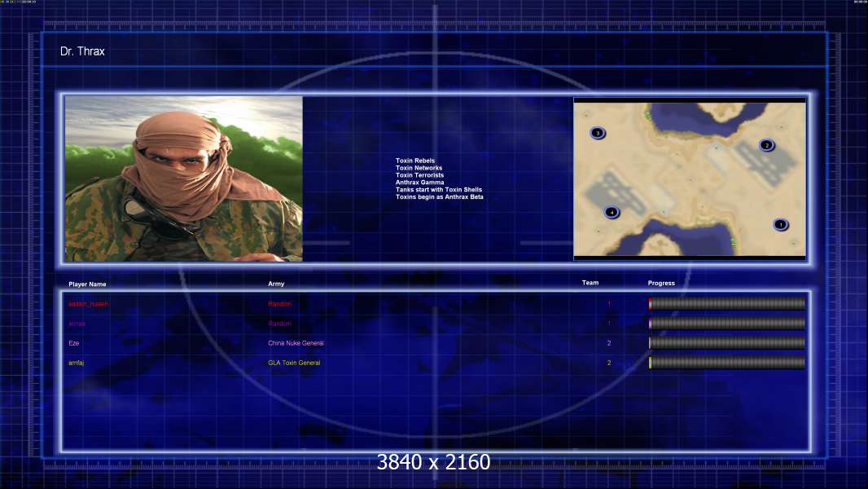Select player amfaj in the list
The image size is (868, 489).
tap(77, 363)
